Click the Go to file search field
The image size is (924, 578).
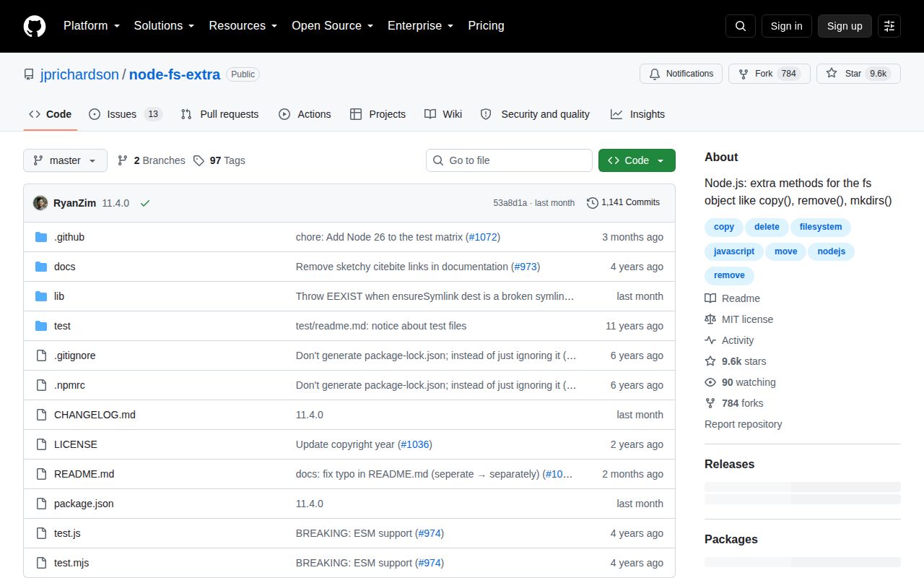[x=509, y=160]
